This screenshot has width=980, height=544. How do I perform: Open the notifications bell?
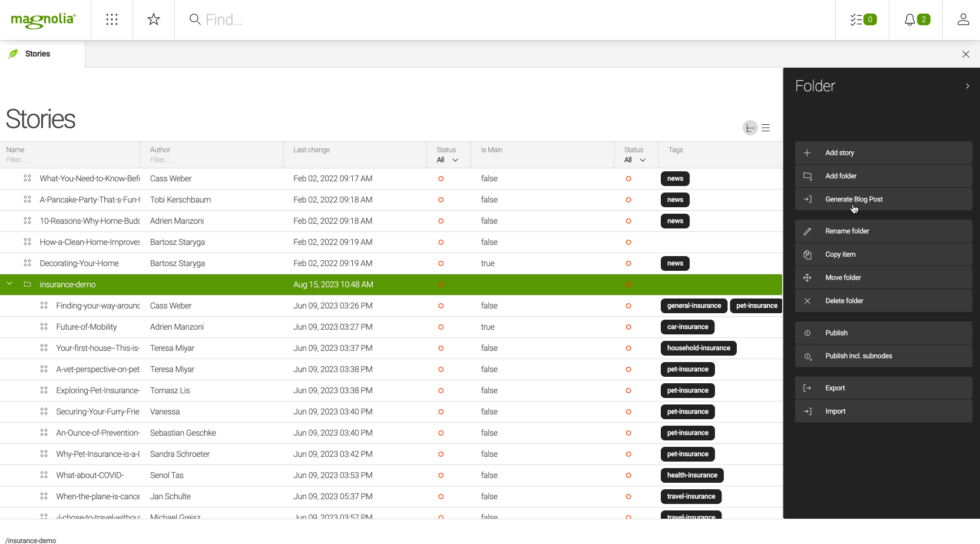tap(916, 20)
